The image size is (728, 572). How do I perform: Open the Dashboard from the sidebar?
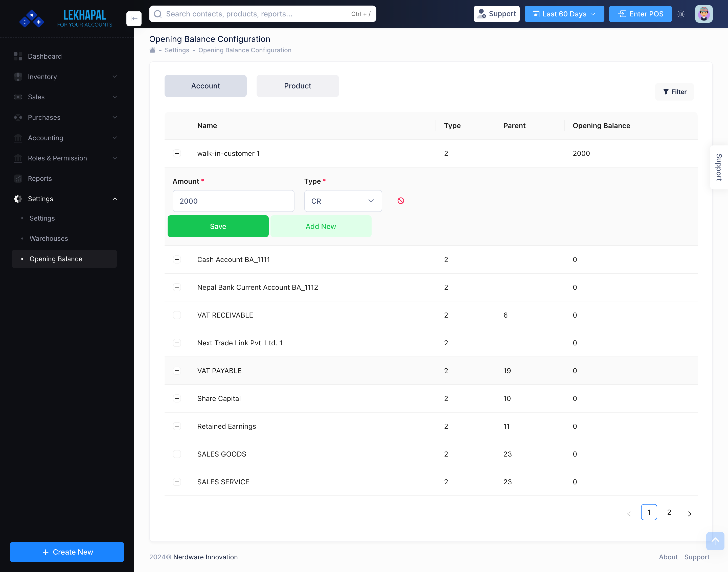click(44, 56)
